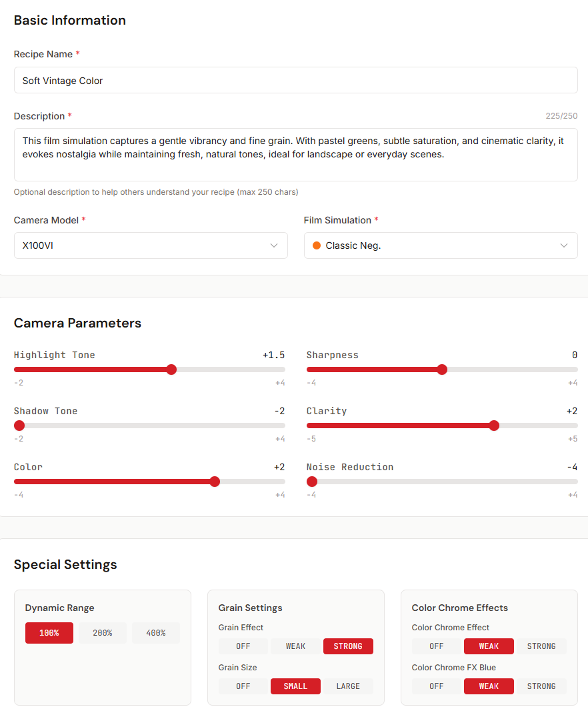Open the Film Simulation dropdown

[x=440, y=245]
